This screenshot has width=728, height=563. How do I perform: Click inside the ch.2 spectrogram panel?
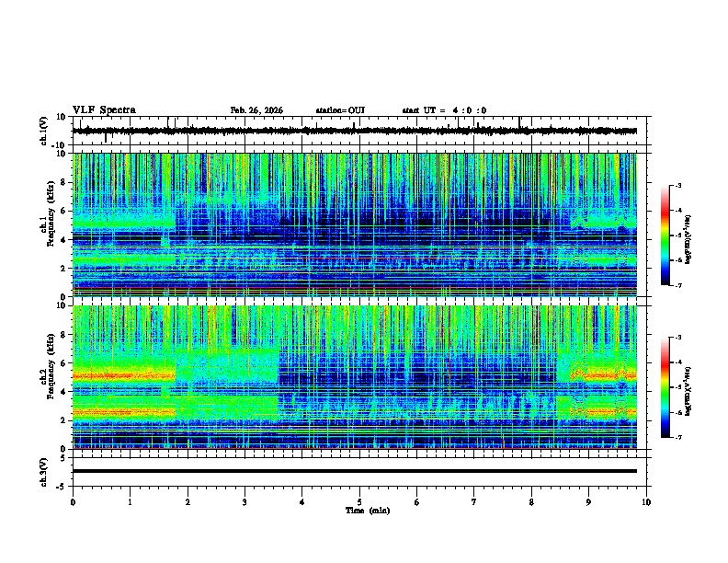[x=355, y=377]
